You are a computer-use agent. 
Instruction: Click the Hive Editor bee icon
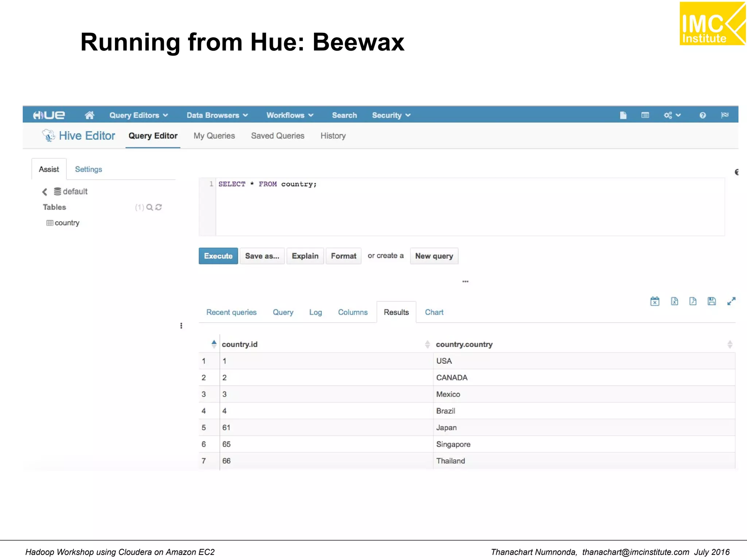point(49,136)
